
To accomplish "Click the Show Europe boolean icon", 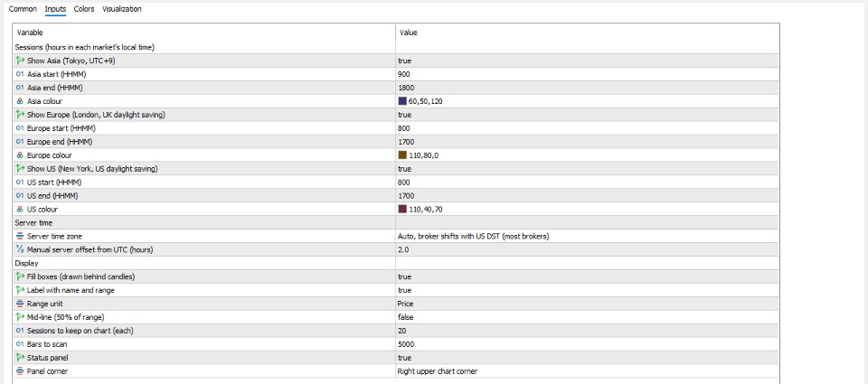I will 21,115.
